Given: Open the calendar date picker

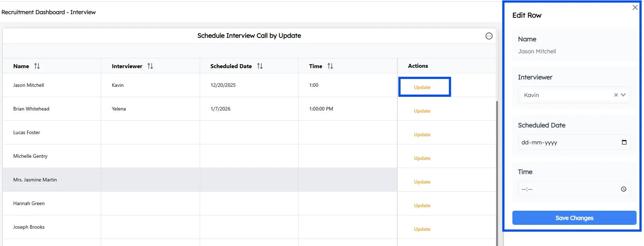Looking at the screenshot, I should coord(624,142).
